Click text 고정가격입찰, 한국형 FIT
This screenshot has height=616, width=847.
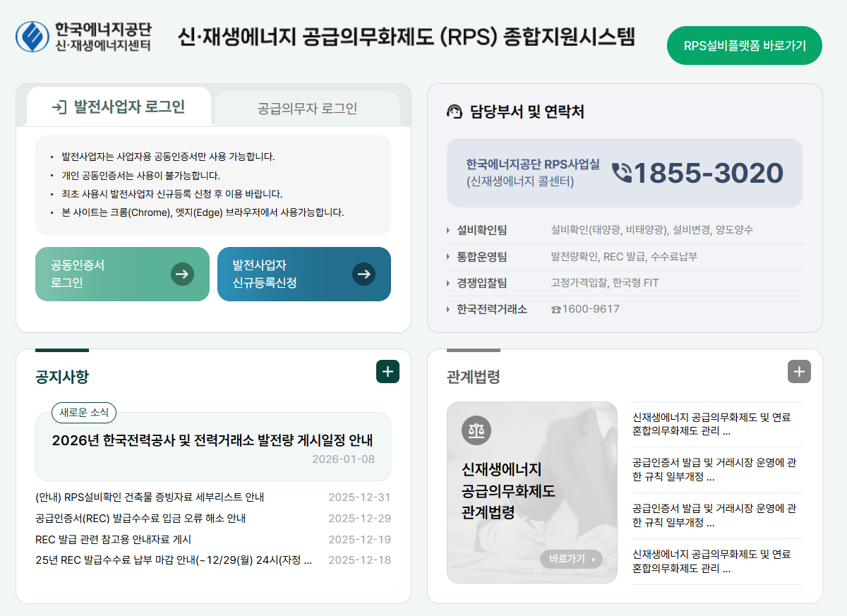[605, 283]
